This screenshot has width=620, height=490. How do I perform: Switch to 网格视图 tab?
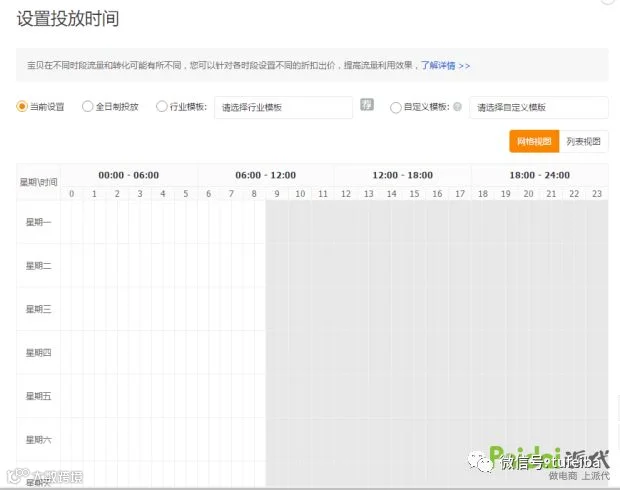tap(534, 141)
